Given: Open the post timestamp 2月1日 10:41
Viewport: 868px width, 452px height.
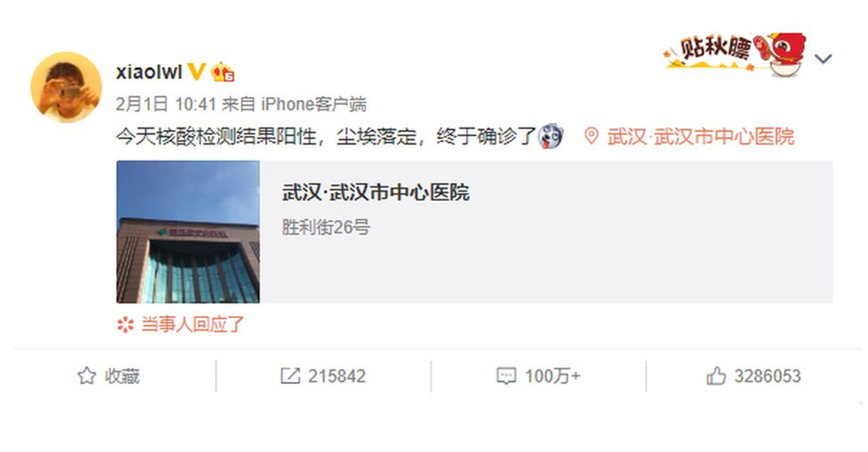Looking at the screenshot, I should pyautogui.click(x=166, y=104).
